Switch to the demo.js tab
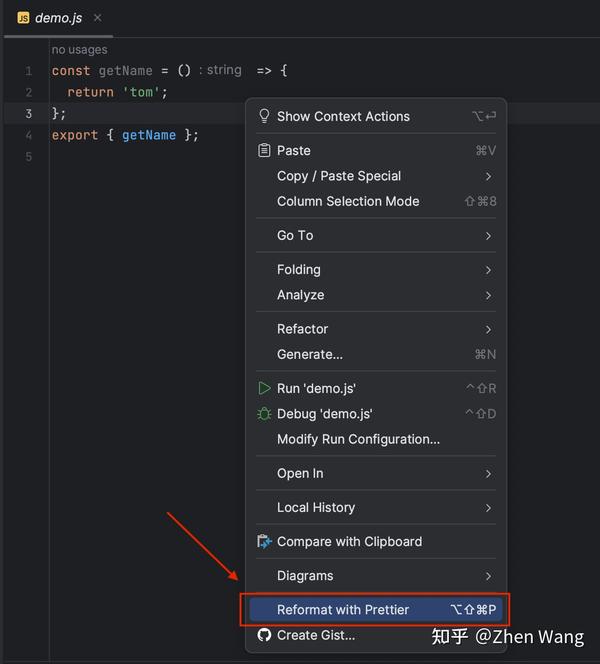The width and height of the screenshot is (600, 664). click(x=58, y=18)
